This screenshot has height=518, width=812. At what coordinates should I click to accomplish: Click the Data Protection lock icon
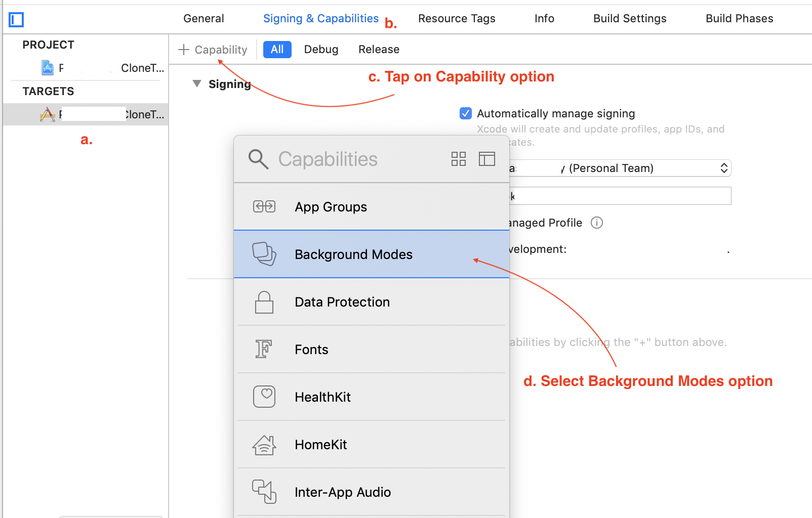click(264, 302)
